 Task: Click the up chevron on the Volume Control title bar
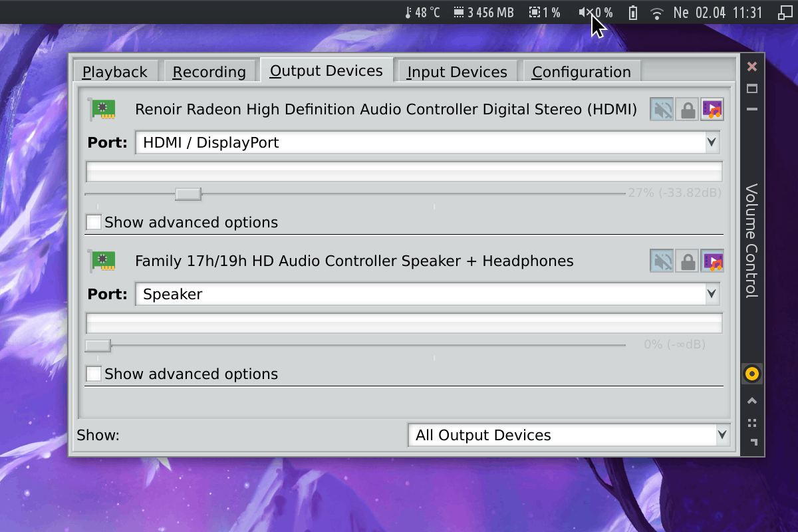click(752, 400)
